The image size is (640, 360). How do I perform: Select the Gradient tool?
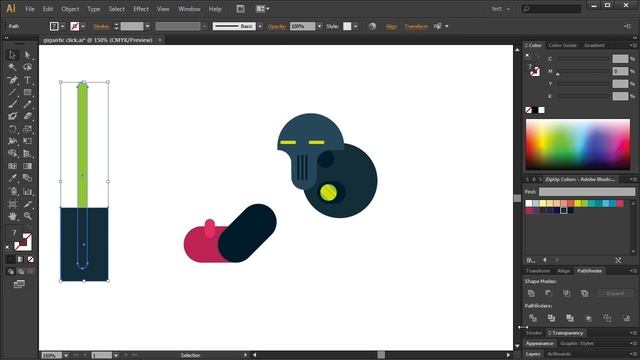(27, 166)
